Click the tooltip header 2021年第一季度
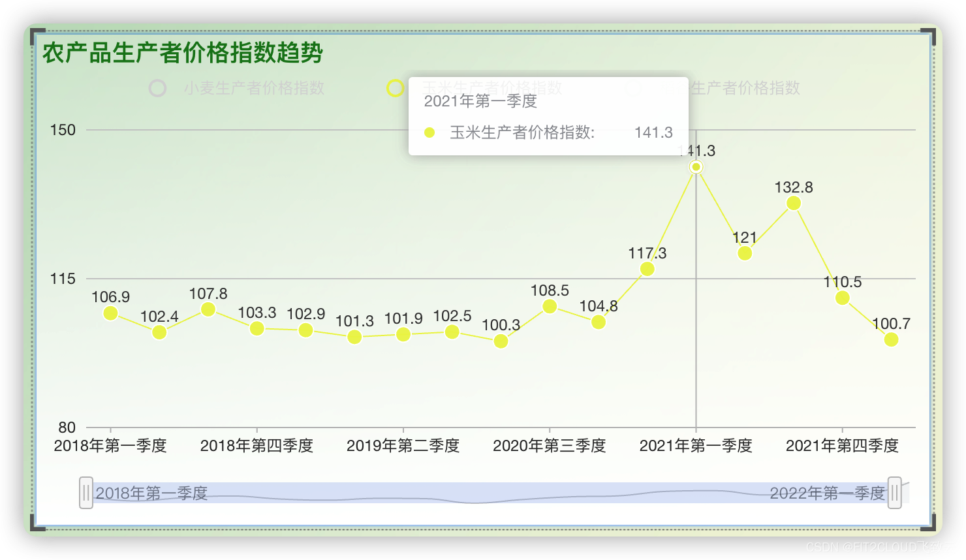The height and width of the screenshot is (560, 966). coord(480,101)
